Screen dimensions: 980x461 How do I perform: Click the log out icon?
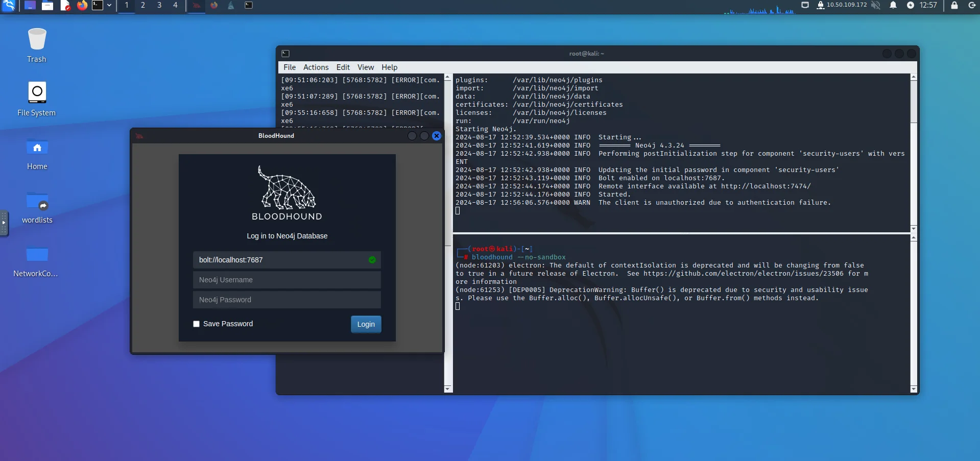point(972,5)
